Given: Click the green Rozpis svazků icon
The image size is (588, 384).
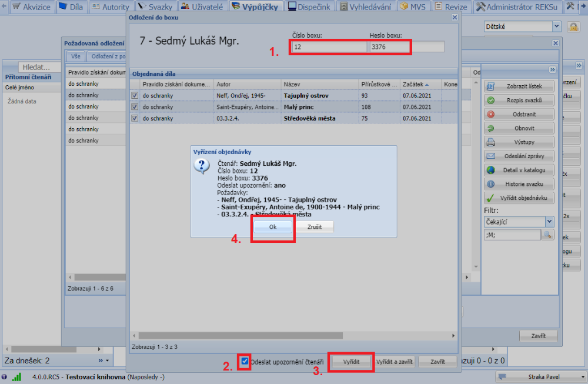Looking at the screenshot, I should (491, 100).
